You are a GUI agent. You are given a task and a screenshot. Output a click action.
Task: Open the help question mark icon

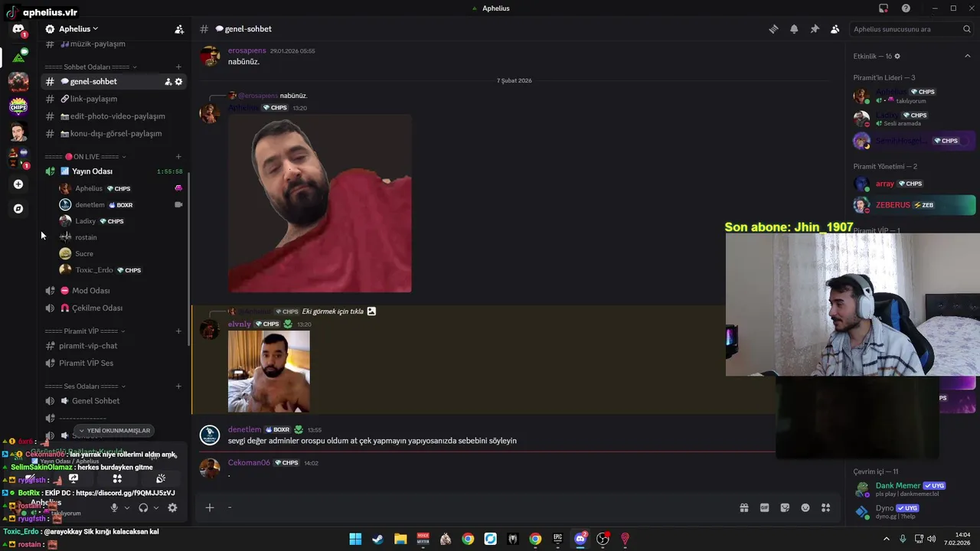point(906,8)
